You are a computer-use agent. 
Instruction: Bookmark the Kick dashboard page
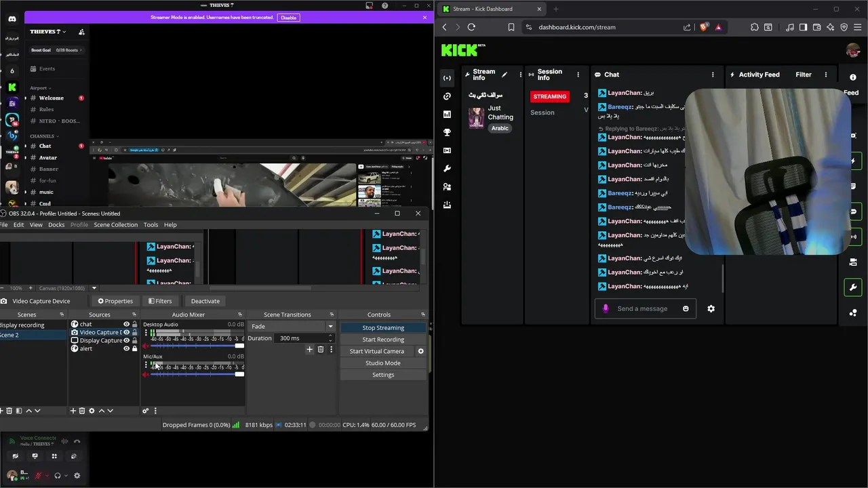[x=511, y=27]
